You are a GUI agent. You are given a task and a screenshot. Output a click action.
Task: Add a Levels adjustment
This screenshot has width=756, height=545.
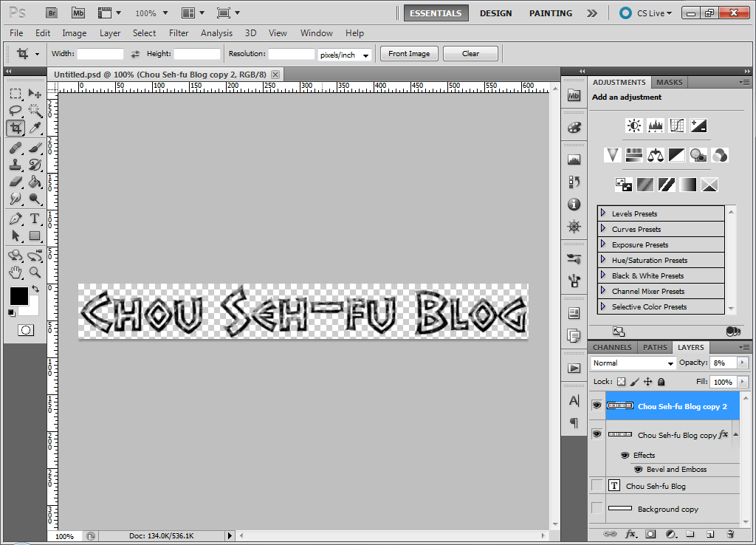point(656,126)
